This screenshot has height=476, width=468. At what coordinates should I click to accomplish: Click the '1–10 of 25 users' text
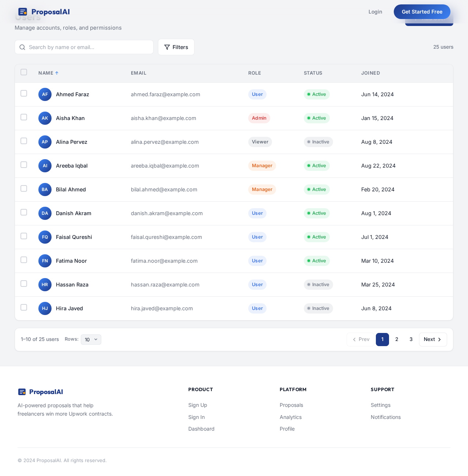pyautogui.click(x=40, y=339)
